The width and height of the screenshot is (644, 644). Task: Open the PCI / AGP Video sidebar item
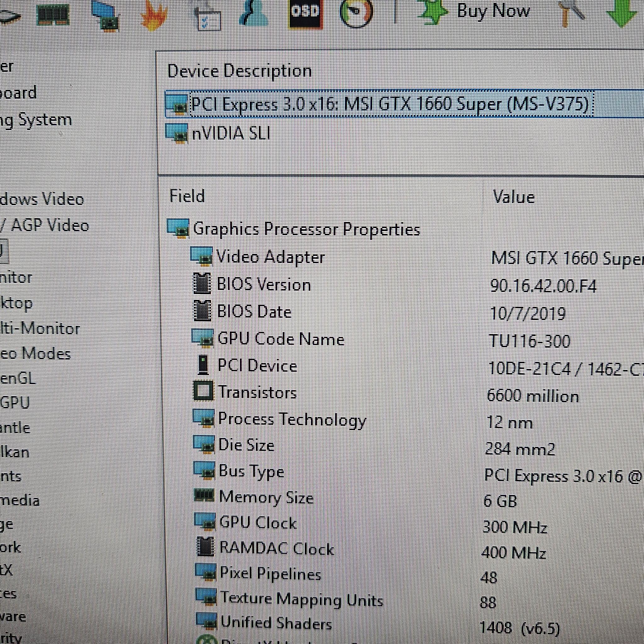tap(45, 225)
